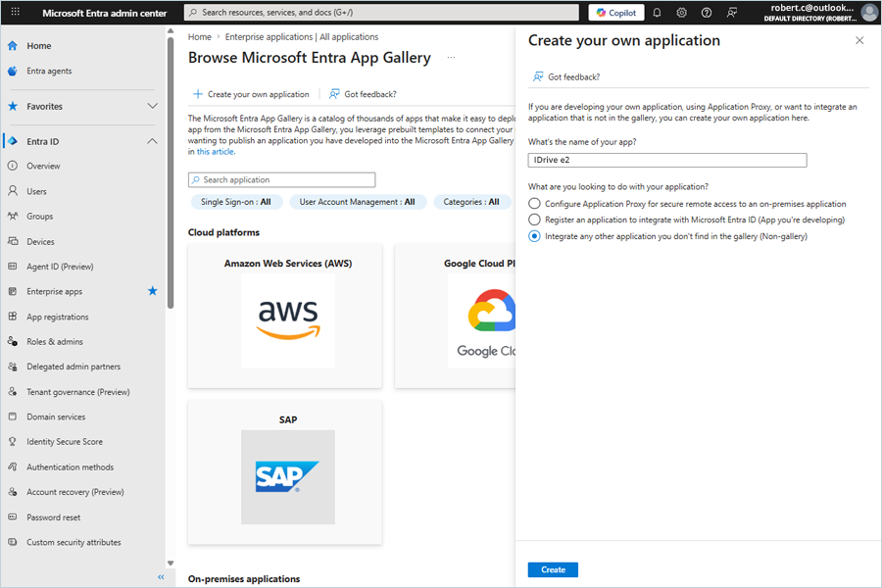The image size is (882, 588).
Task: Click Create your own application command
Action: (252, 94)
